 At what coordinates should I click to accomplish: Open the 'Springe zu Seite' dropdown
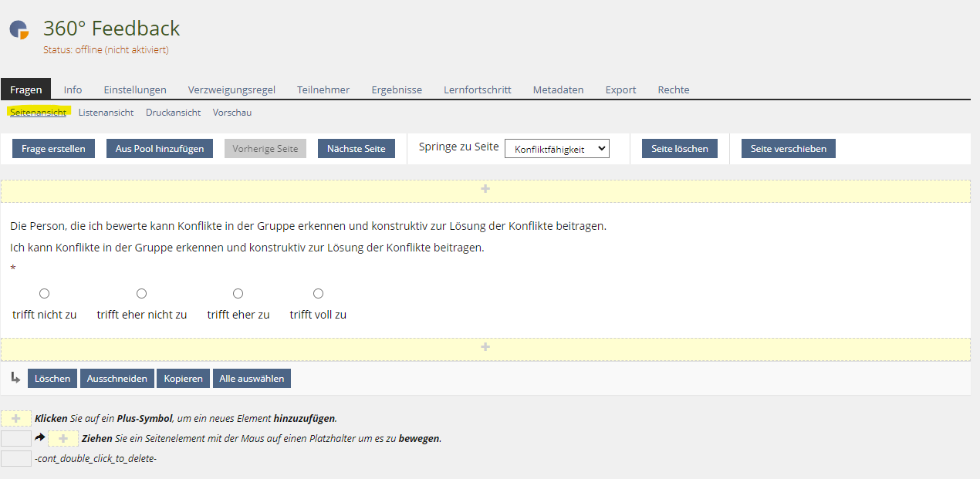(556, 149)
